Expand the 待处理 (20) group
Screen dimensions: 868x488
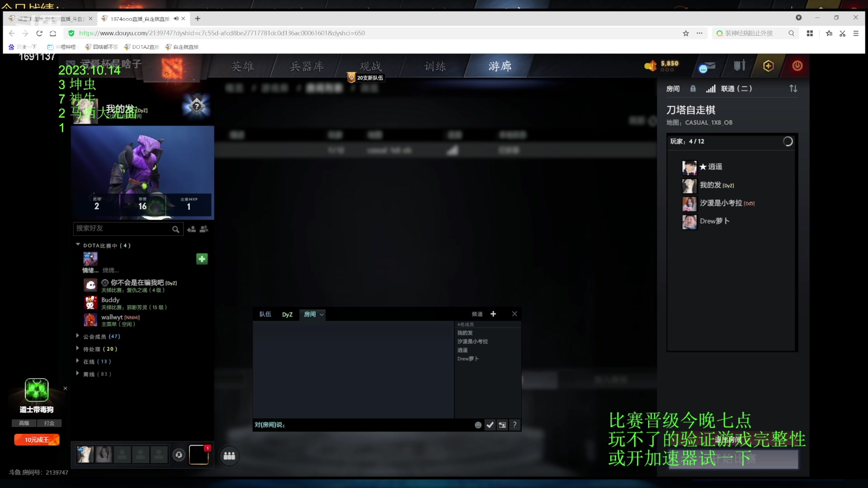point(97,349)
